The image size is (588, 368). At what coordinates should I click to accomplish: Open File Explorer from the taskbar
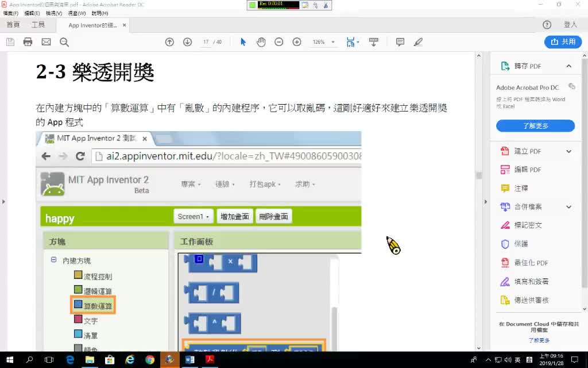(x=90, y=360)
